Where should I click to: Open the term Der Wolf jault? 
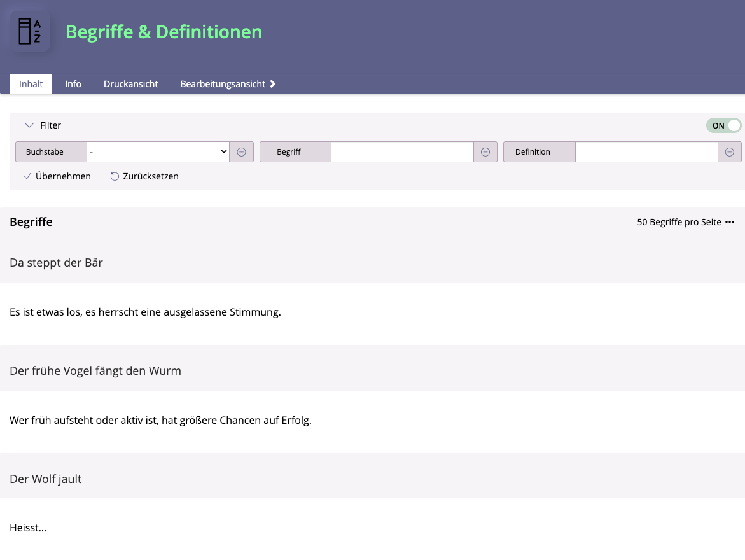pyautogui.click(x=46, y=479)
